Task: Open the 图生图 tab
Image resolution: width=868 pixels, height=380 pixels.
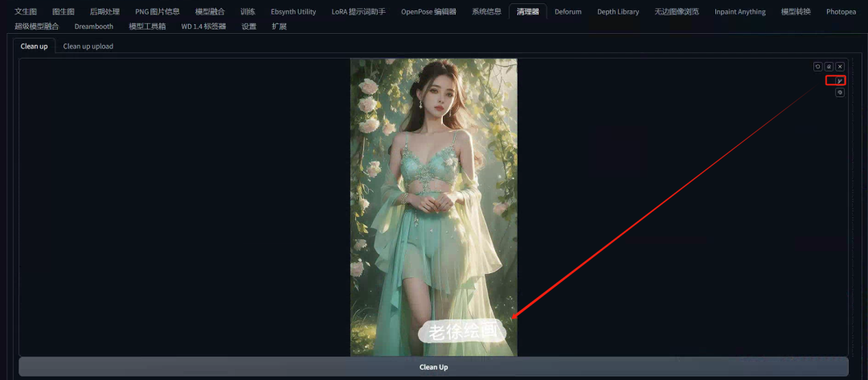Action: (63, 11)
